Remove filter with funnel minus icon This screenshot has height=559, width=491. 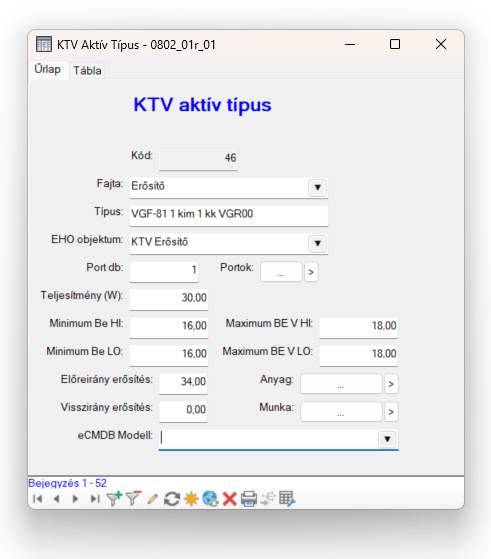pos(134,498)
